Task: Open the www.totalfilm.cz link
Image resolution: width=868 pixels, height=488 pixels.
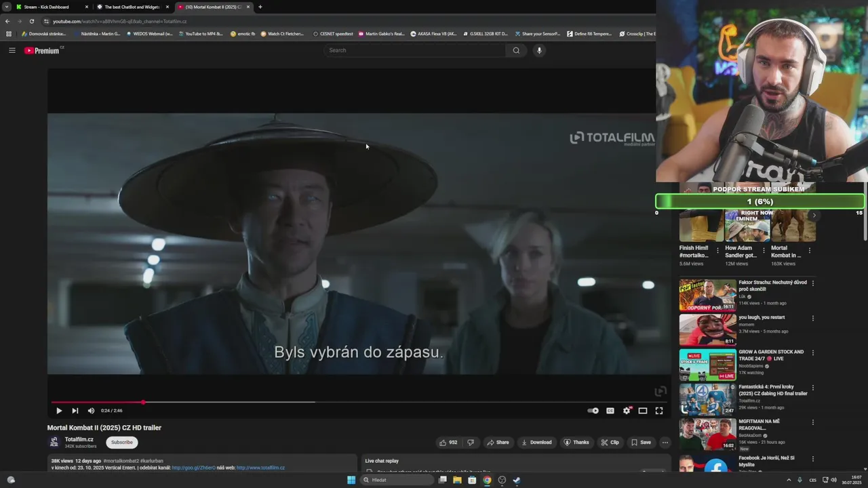Action: pyautogui.click(x=260, y=468)
